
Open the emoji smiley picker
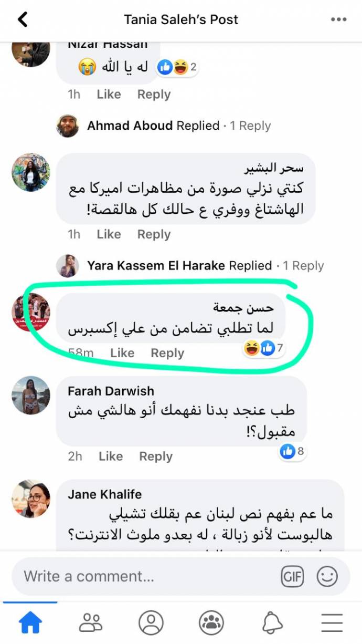(x=327, y=576)
